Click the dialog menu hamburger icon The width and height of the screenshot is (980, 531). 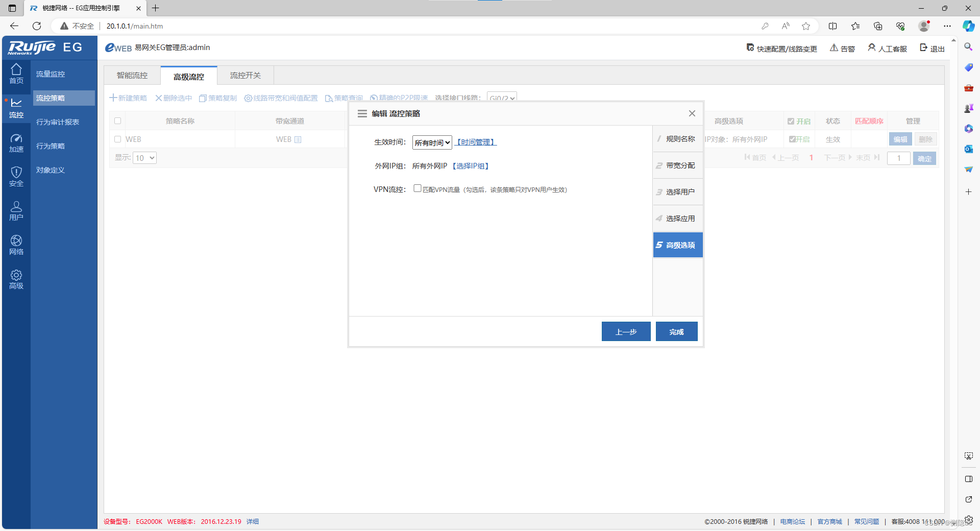(362, 113)
